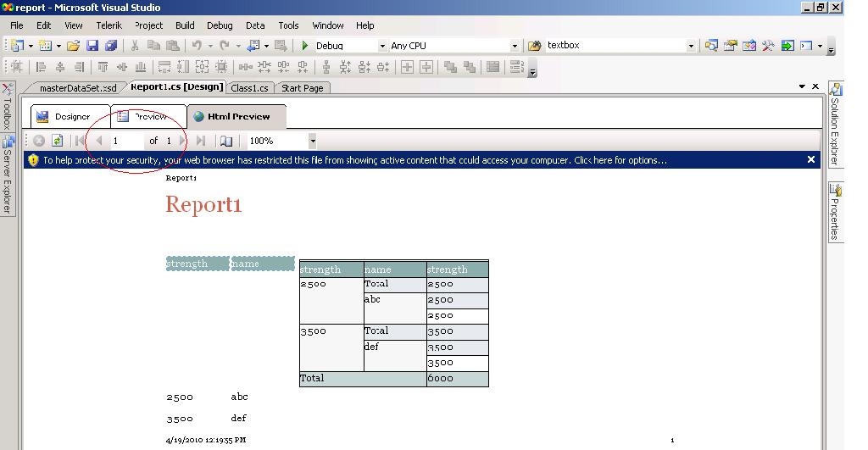Click the Align Bottoms layout icon
This screenshot has width=868, height=450.
141,67
